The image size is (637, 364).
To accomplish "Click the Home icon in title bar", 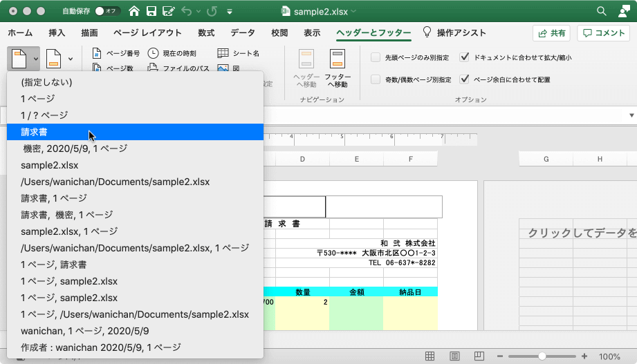I will (x=134, y=11).
